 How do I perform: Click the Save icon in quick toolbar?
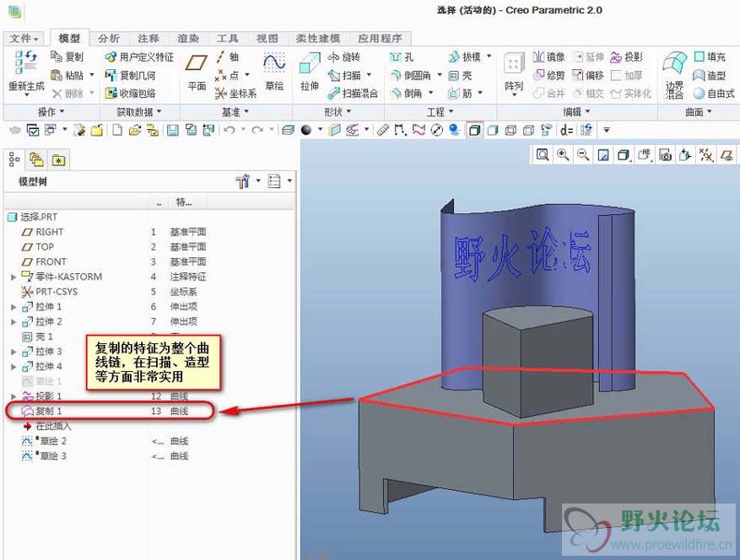pyautogui.click(x=173, y=130)
